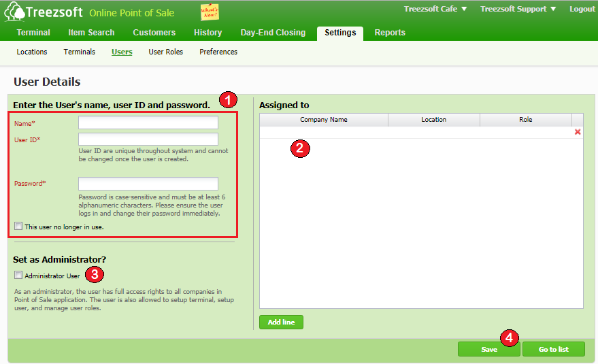This screenshot has width=598, height=364.
Task: Focus the User ID input field
Action: click(x=148, y=139)
